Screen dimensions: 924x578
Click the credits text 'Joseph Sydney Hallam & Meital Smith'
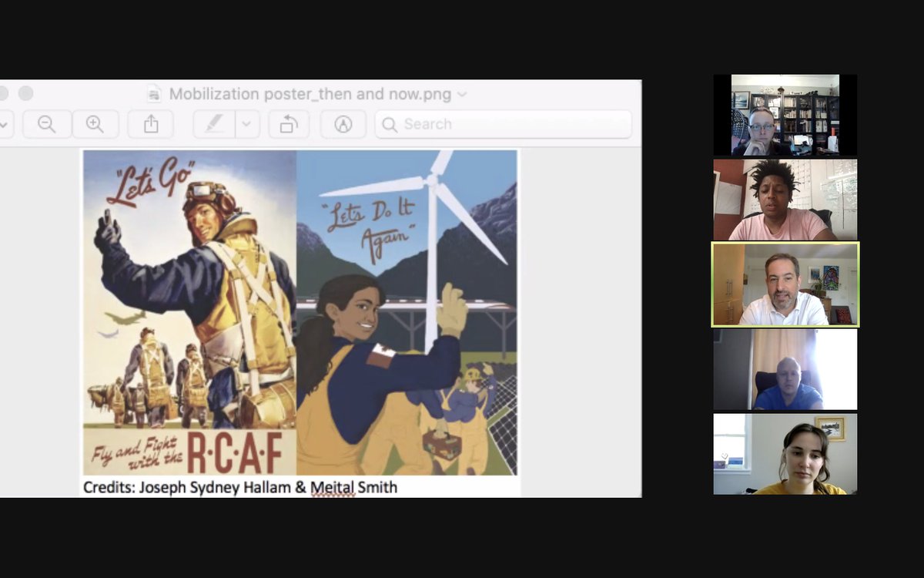pyautogui.click(x=268, y=487)
